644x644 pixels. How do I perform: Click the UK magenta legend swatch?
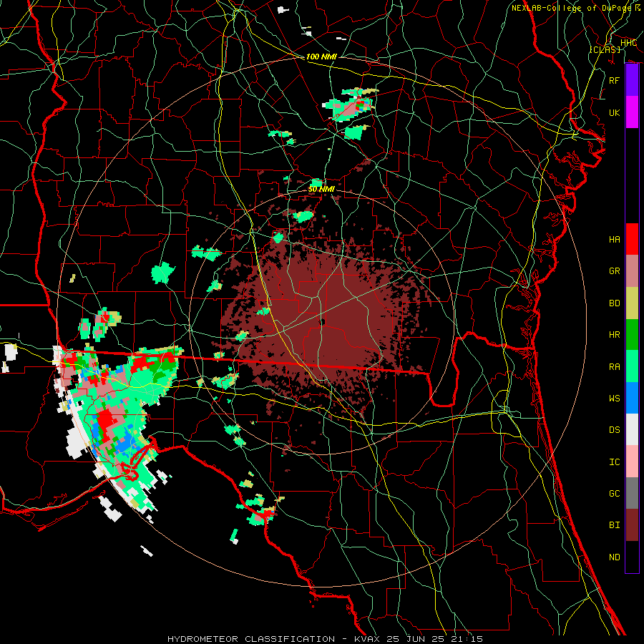[x=632, y=112]
